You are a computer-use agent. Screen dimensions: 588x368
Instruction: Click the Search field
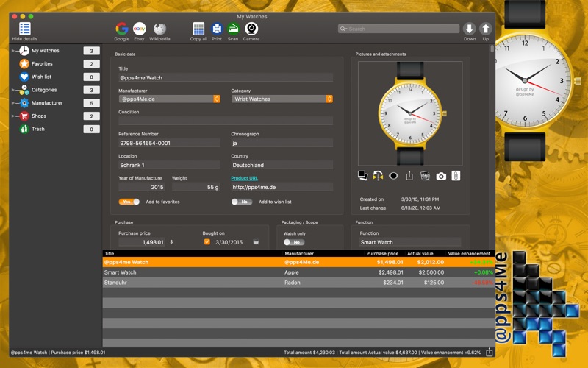click(x=398, y=29)
